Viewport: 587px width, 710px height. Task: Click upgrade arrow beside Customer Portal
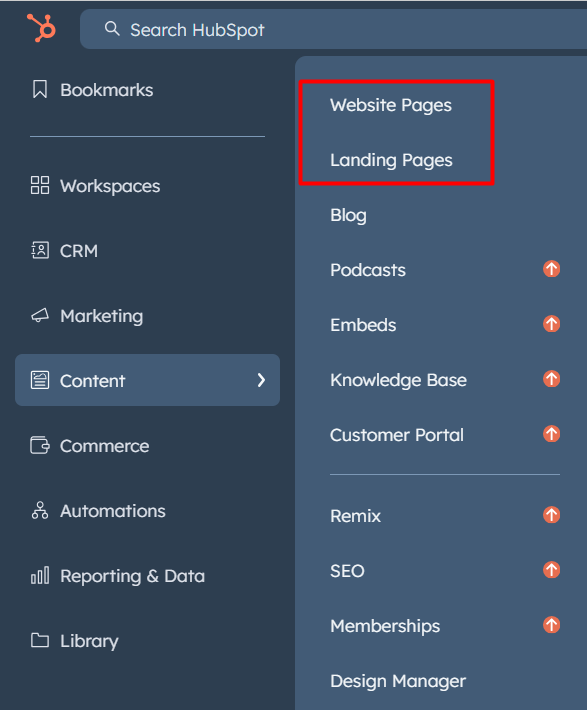click(551, 434)
